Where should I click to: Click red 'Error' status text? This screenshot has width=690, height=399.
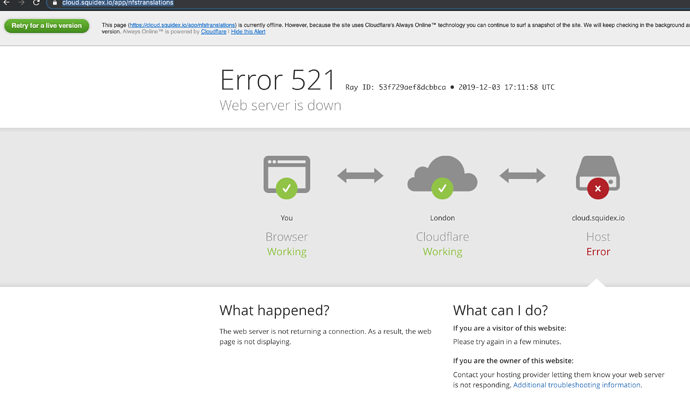[598, 252]
